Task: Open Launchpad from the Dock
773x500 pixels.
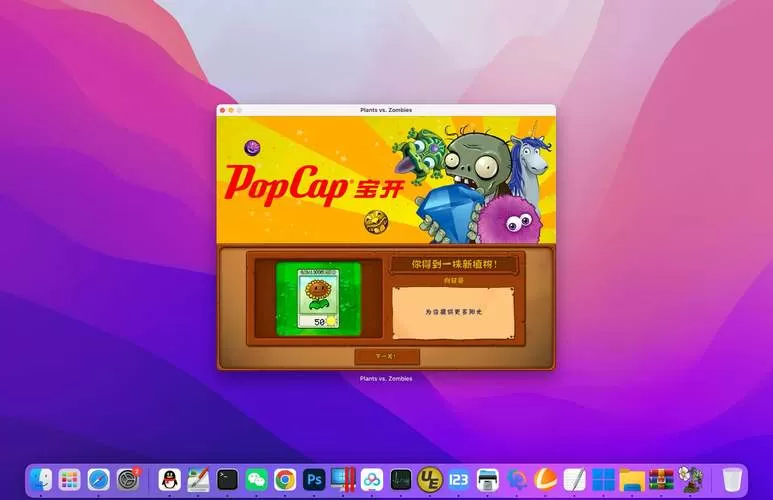Action: click(69, 479)
